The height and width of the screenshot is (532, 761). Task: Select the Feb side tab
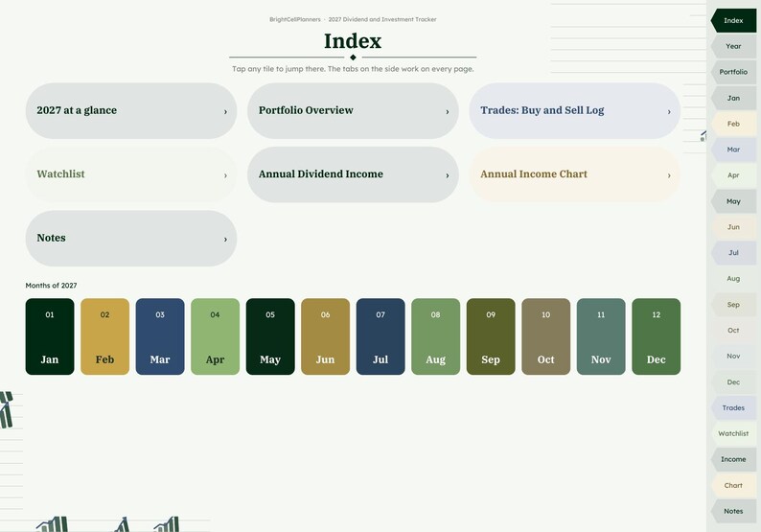[733, 124]
